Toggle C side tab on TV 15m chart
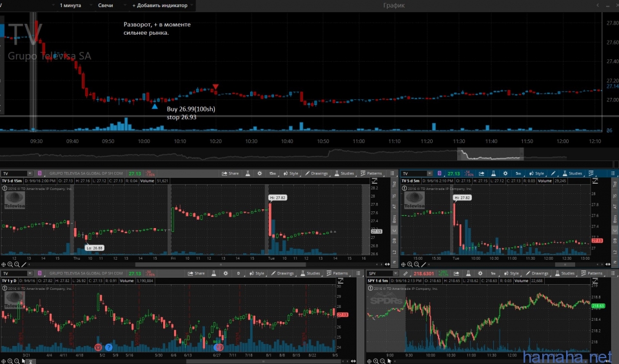This screenshot has width=619, height=364. point(394,230)
